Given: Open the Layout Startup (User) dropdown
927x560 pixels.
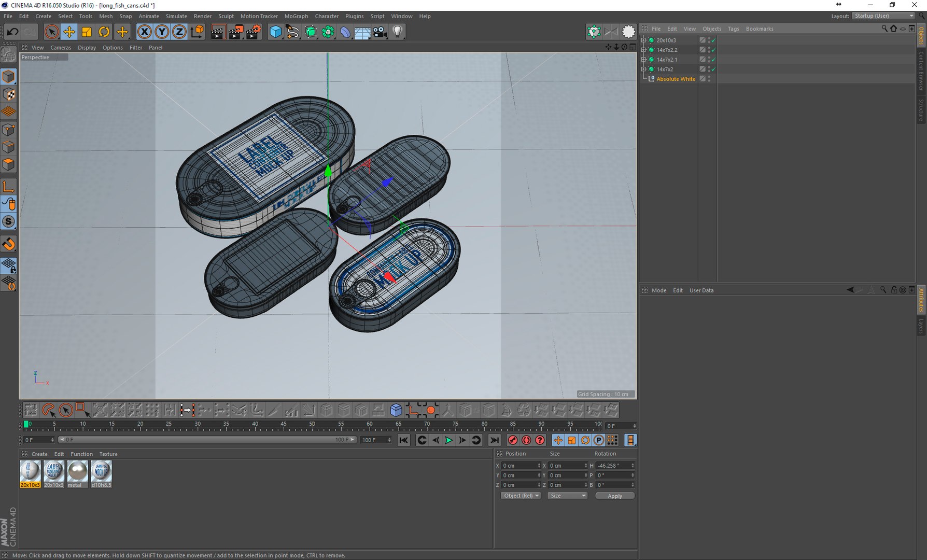Looking at the screenshot, I should pyautogui.click(x=884, y=16).
